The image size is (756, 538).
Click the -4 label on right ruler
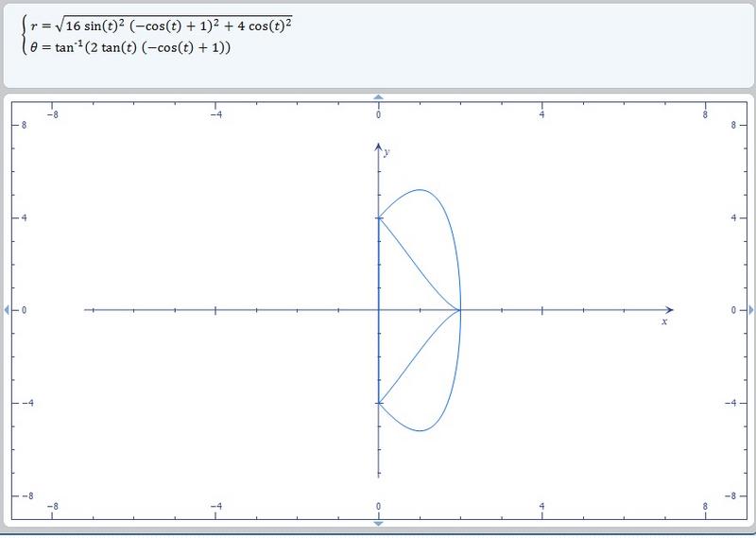(x=731, y=403)
